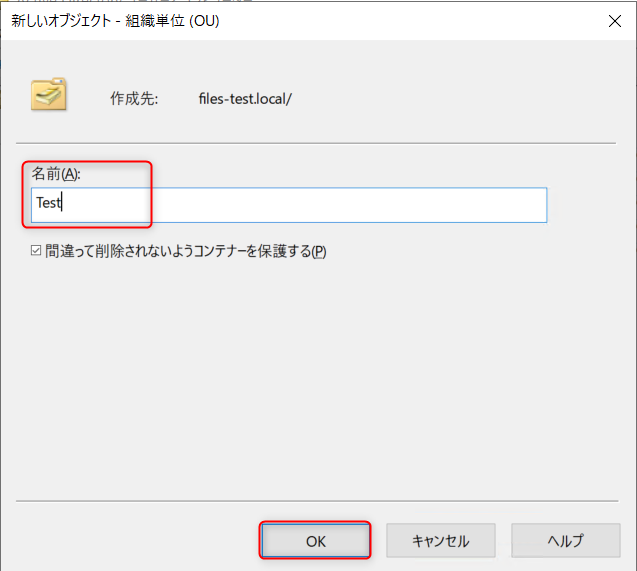Toggle the container deletion protection checkbox
637x571 pixels.
pos(36,252)
